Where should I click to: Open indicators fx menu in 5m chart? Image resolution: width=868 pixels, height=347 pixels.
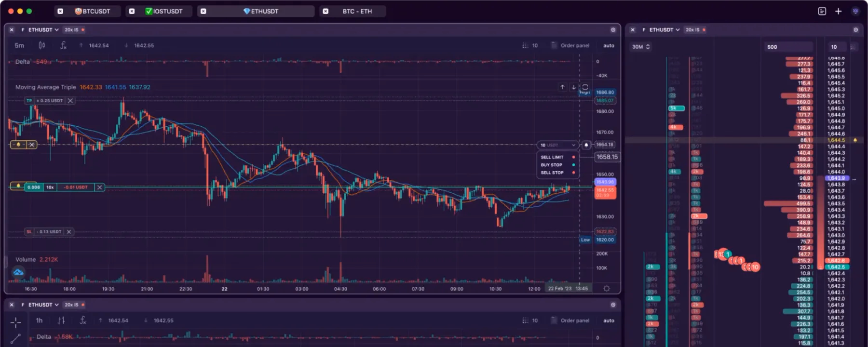click(x=63, y=45)
